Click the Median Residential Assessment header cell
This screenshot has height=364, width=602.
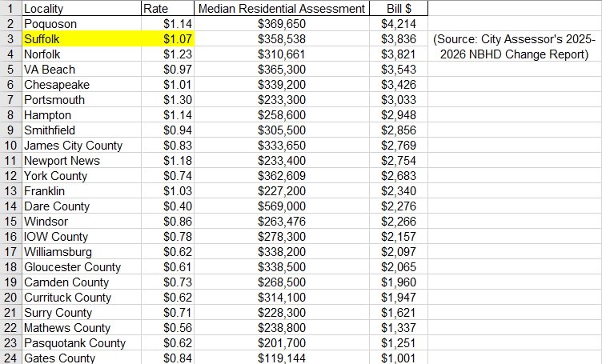pyautogui.click(x=281, y=9)
